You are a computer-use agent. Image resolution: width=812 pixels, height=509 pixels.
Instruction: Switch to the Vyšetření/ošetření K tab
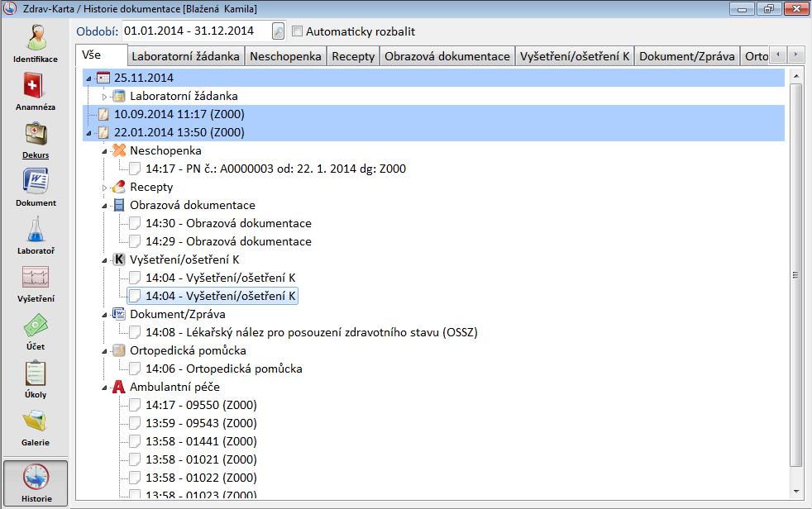click(x=575, y=56)
